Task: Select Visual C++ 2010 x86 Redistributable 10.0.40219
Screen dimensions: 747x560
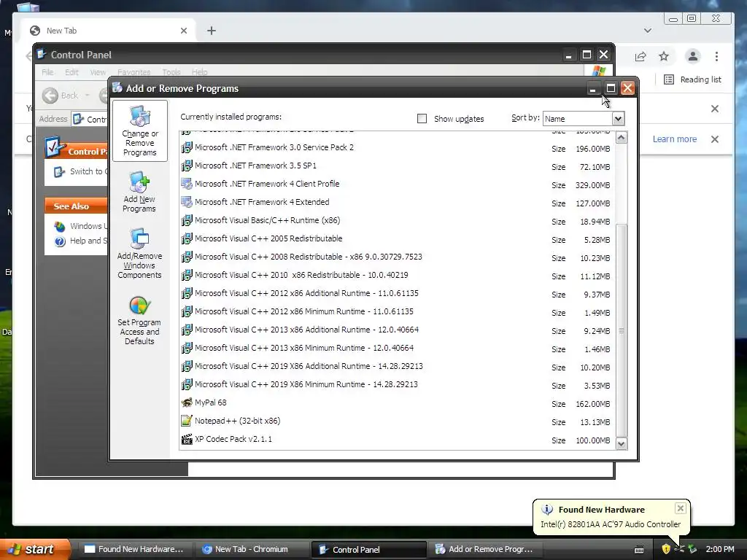Action: coord(398,275)
